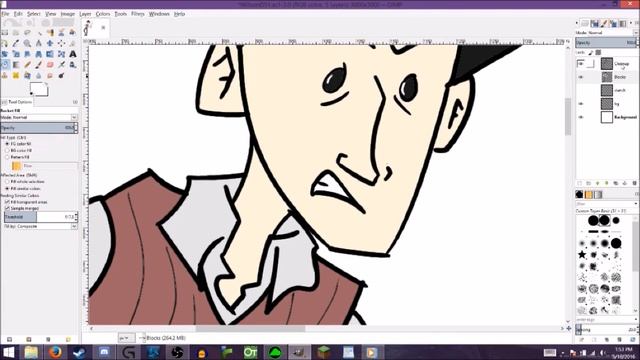Open tool options Mode Normal dropdown
This screenshot has height=360, width=640.
point(39,117)
